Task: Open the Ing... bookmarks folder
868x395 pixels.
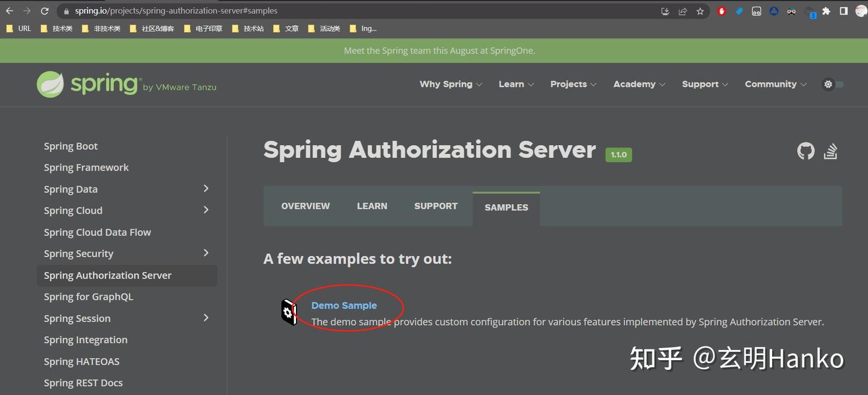Action: coord(363,28)
